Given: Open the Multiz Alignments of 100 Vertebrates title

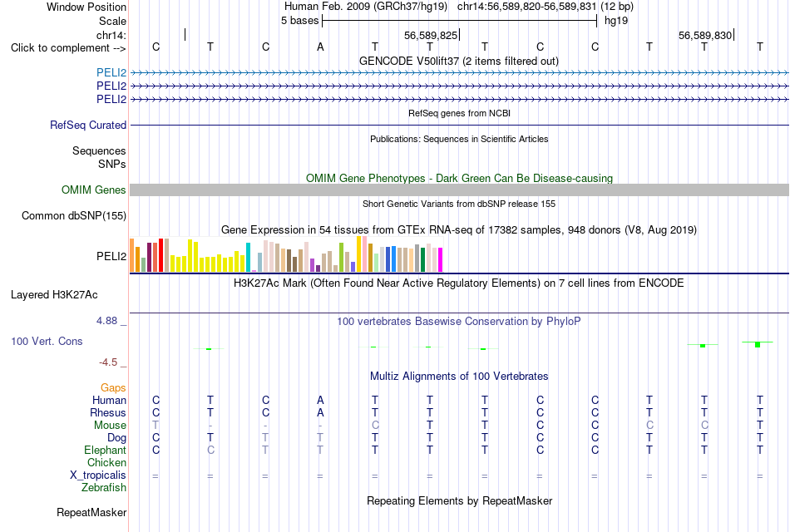Looking at the screenshot, I should point(459,377).
